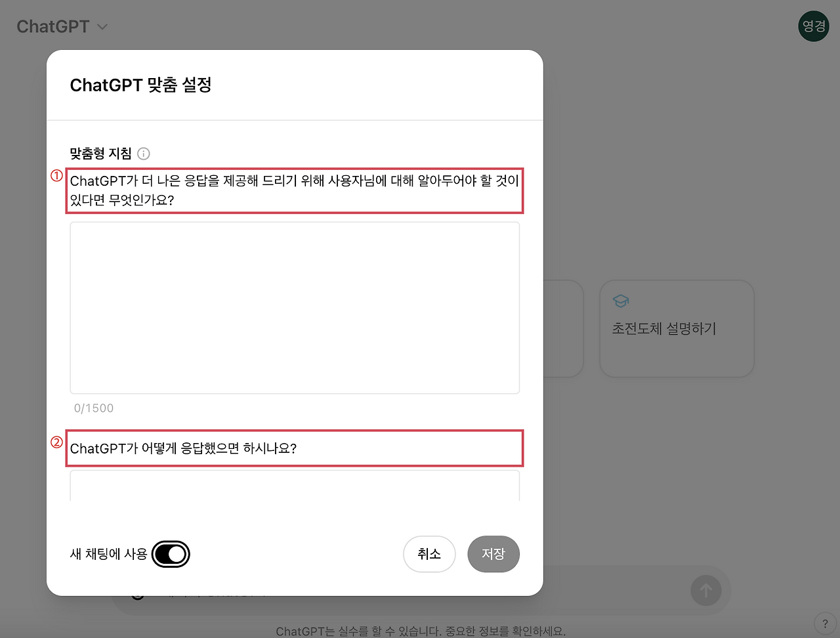This screenshot has width=840, height=638.
Task: Click the info icon beside 맞춤형 지침
Action: tap(143, 154)
